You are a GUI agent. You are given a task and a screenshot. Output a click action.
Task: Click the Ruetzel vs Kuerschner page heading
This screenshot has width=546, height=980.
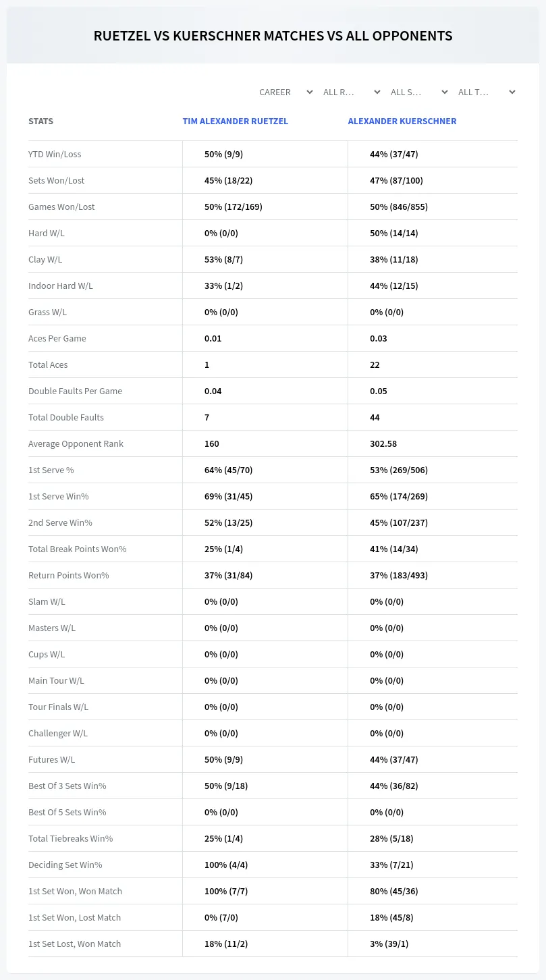(273, 36)
